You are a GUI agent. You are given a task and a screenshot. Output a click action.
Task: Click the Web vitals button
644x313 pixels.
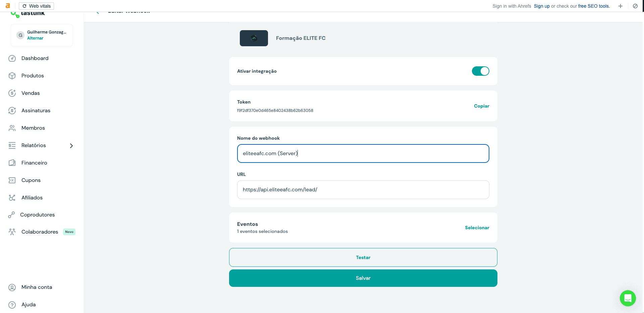click(36, 6)
